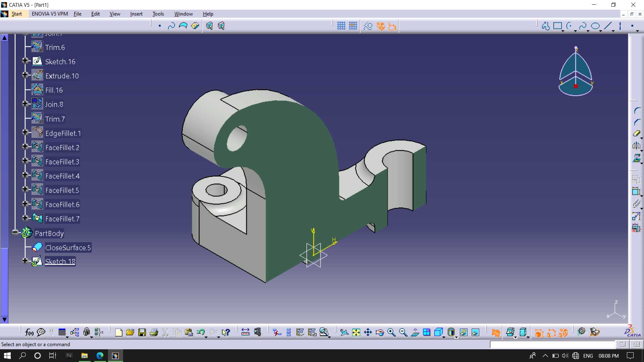Click the tree scrollbar down arrow
This screenshot has height=362, width=644.
click(x=4, y=319)
